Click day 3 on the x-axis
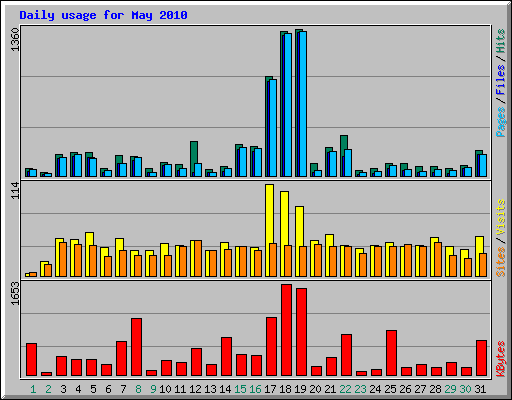Viewport: 512px width, 400px height. pos(63,389)
